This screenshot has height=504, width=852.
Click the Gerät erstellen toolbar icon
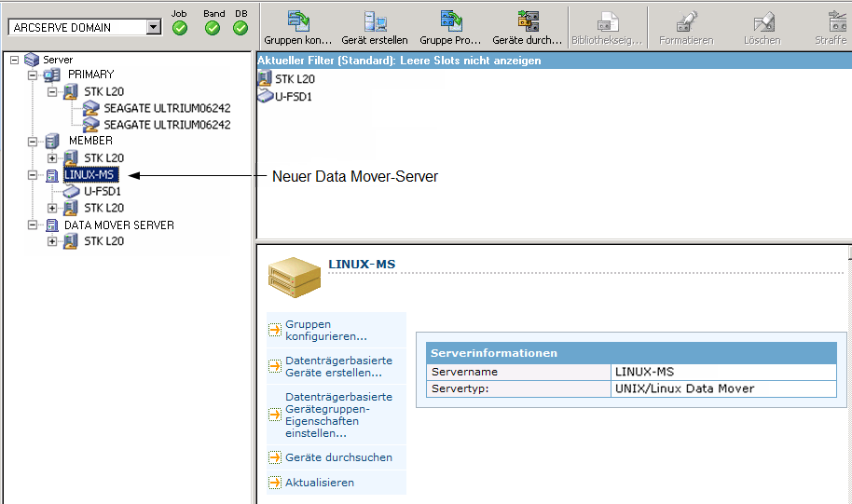375,22
